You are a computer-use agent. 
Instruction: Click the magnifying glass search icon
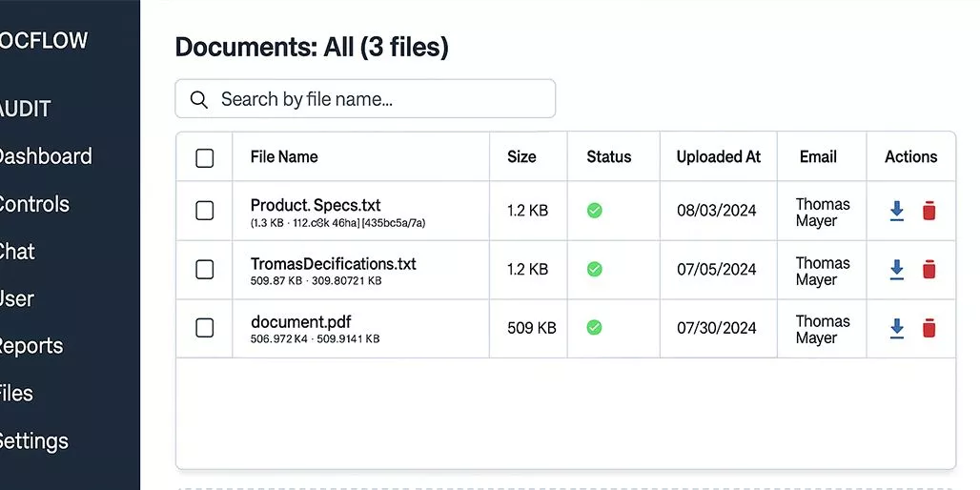(199, 99)
